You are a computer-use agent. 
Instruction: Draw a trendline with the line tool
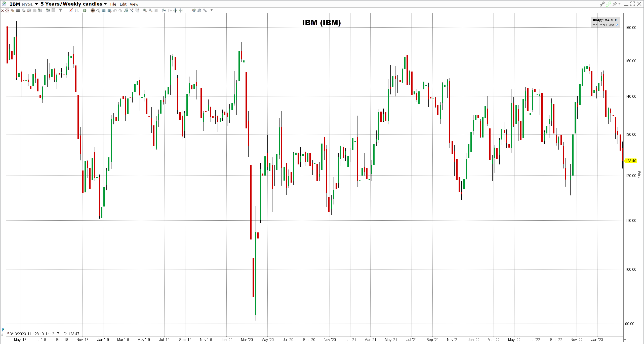[131, 10]
